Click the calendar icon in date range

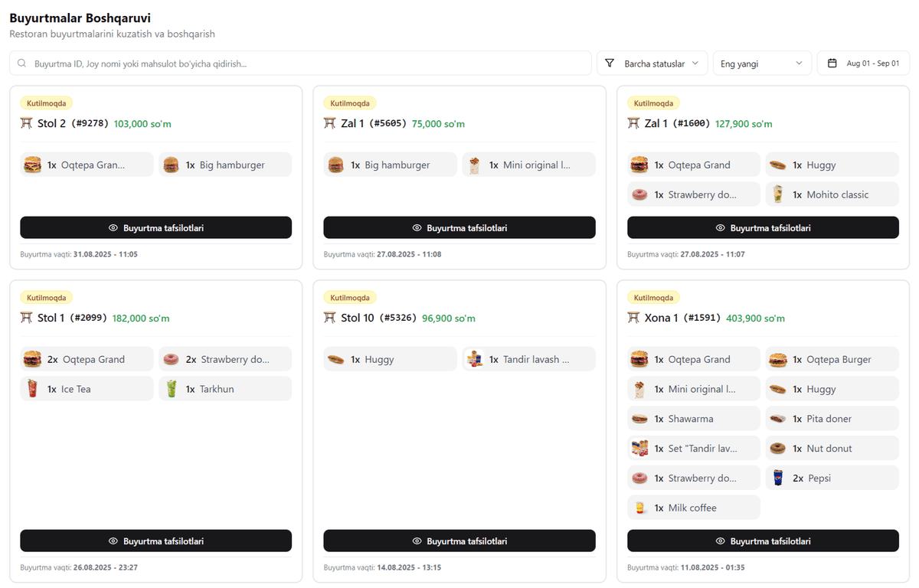pyautogui.click(x=832, y=64)
